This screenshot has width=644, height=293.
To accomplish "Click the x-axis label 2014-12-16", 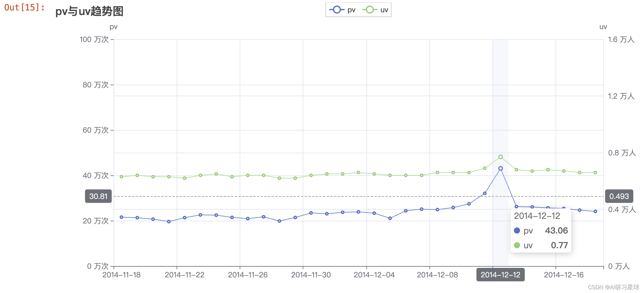I will [563, 275].
